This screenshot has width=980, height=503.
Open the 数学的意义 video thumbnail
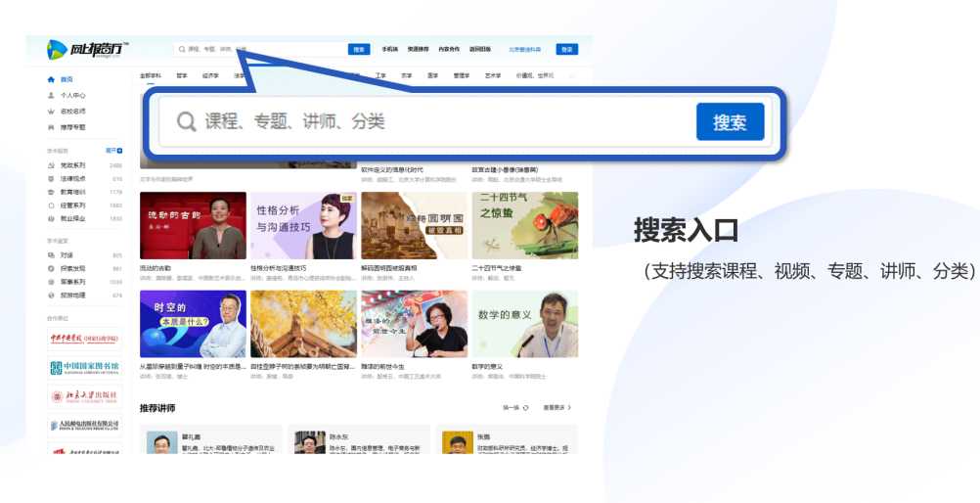click(524, 324)
